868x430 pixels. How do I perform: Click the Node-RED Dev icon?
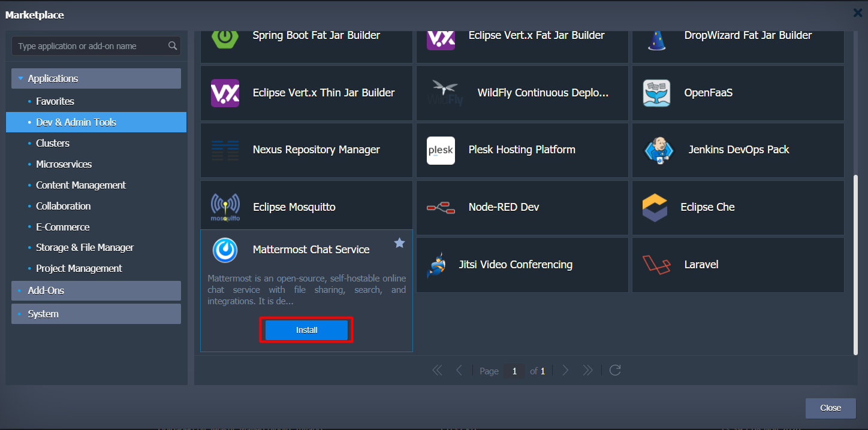pyautogui.click(x=441, y=207)
